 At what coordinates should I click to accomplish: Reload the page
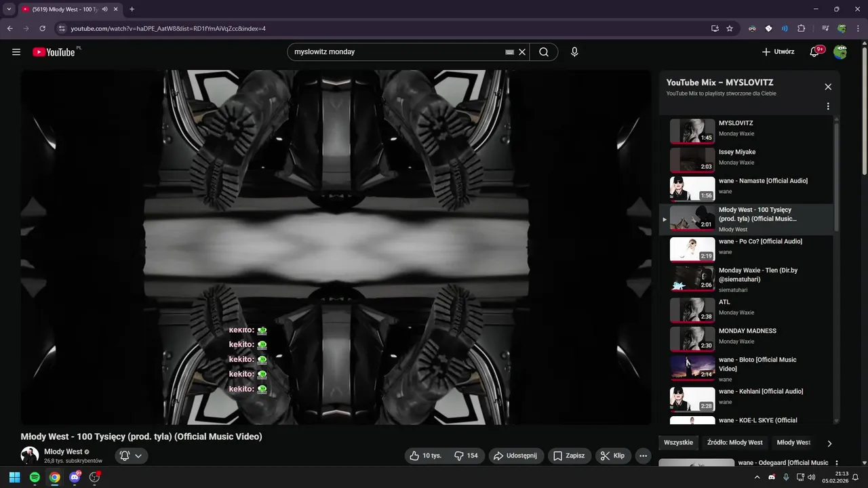[42, 28]
